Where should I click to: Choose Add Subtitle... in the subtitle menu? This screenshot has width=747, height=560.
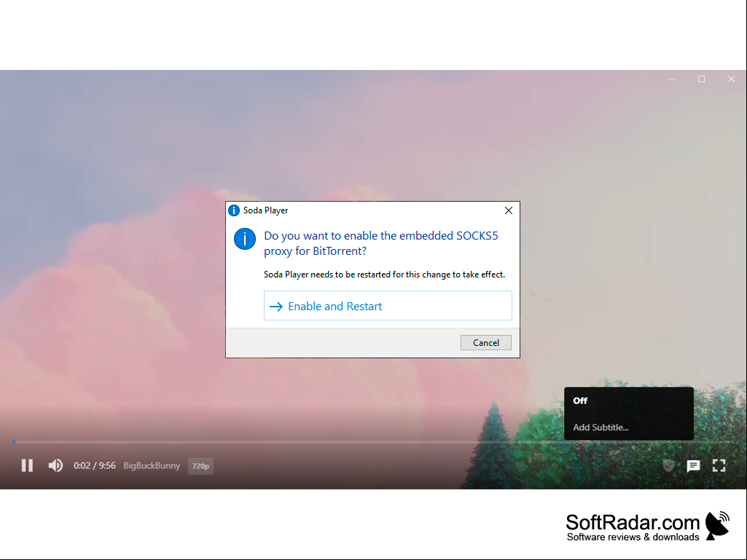tap(601, 427)
